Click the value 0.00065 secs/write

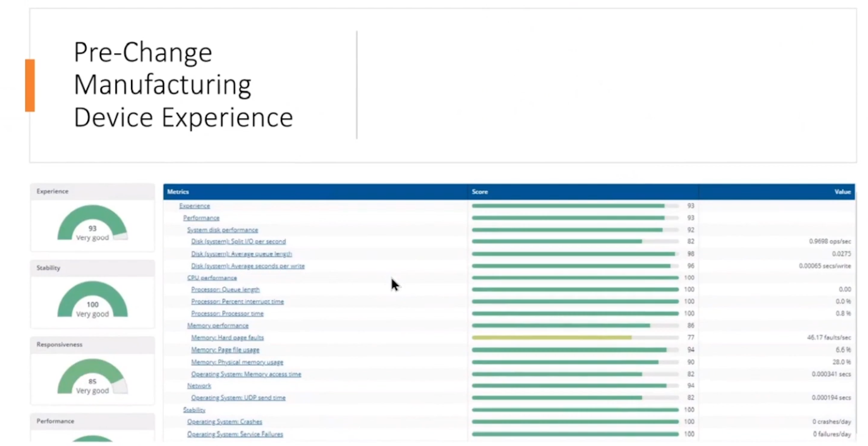tap(825, 266)
